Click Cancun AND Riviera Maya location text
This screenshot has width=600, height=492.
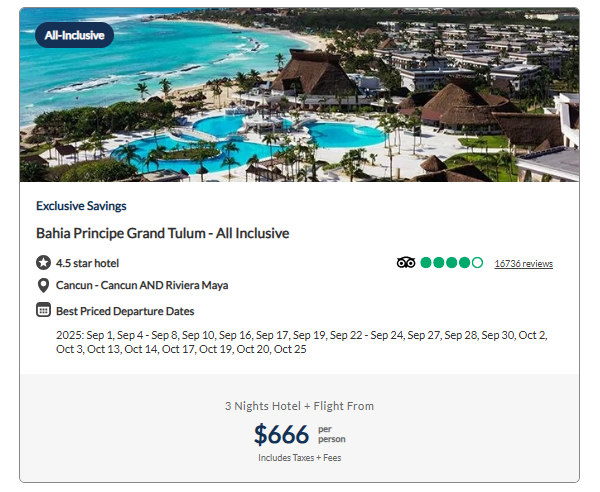click(142, 285)
